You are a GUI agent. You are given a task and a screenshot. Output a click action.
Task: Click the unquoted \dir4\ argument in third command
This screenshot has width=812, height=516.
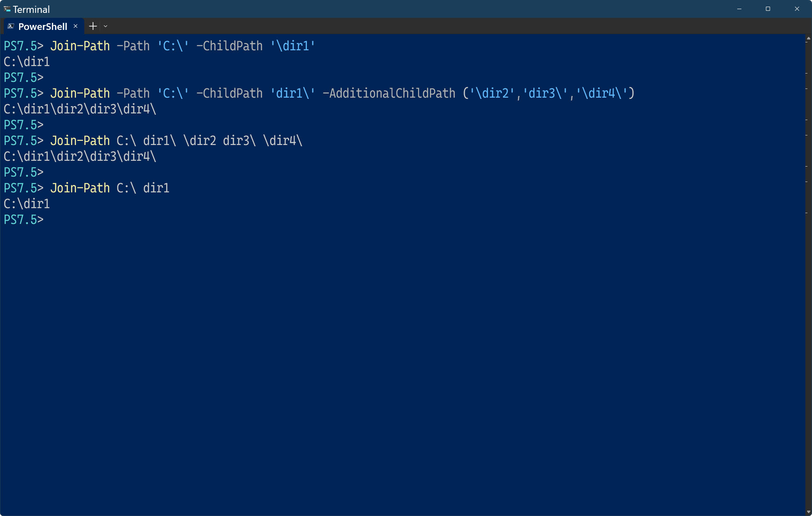[x=282, y=140]
